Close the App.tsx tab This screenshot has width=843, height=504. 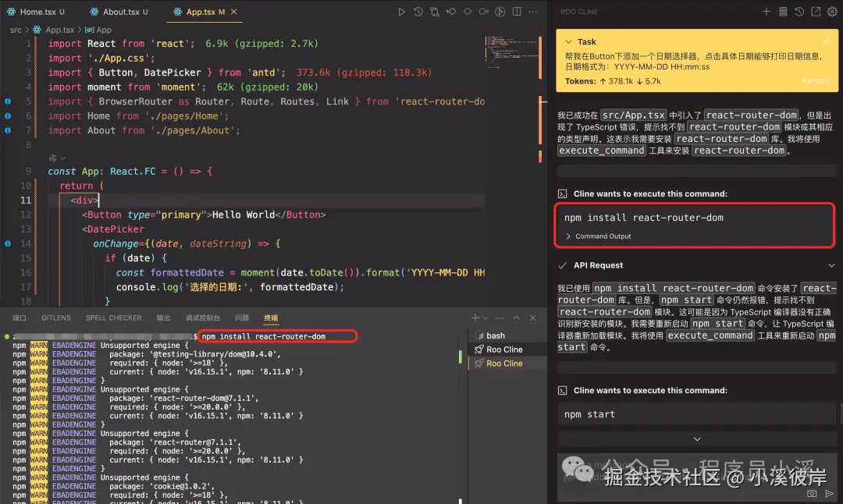point(234,12)
